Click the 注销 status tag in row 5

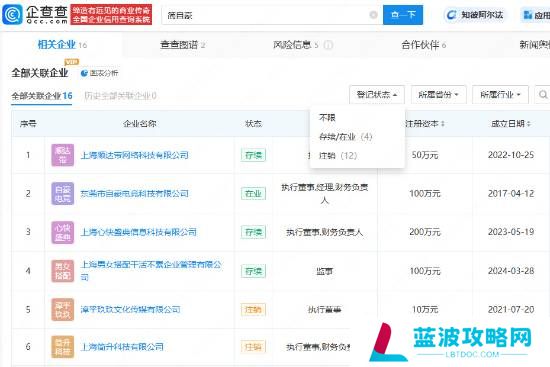[x=253, y=309]
